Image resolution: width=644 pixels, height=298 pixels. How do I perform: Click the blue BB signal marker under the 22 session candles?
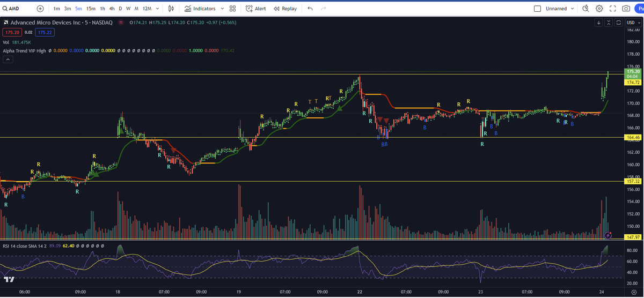click(384, 145)
